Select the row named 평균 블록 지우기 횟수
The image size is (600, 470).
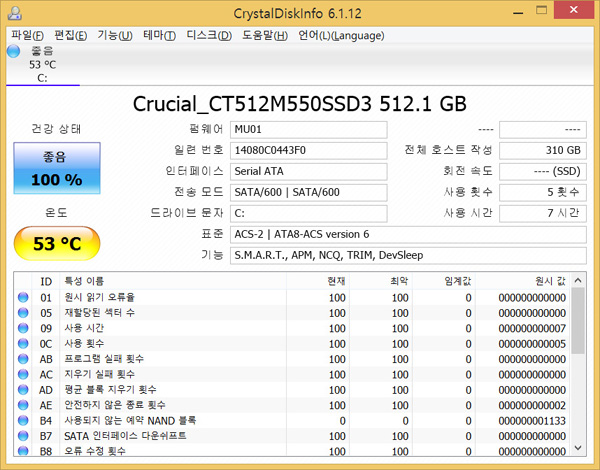(x=292, y=390)
